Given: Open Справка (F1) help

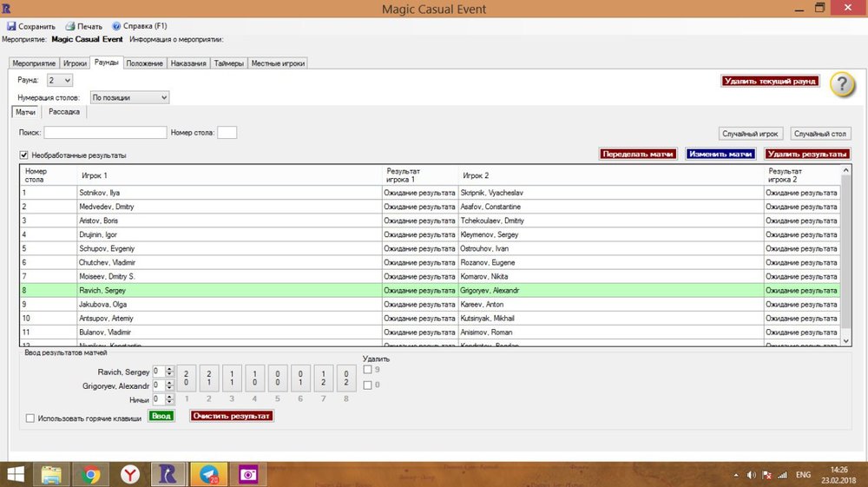Looking at the screenshot, I should [x=116, y=26].
